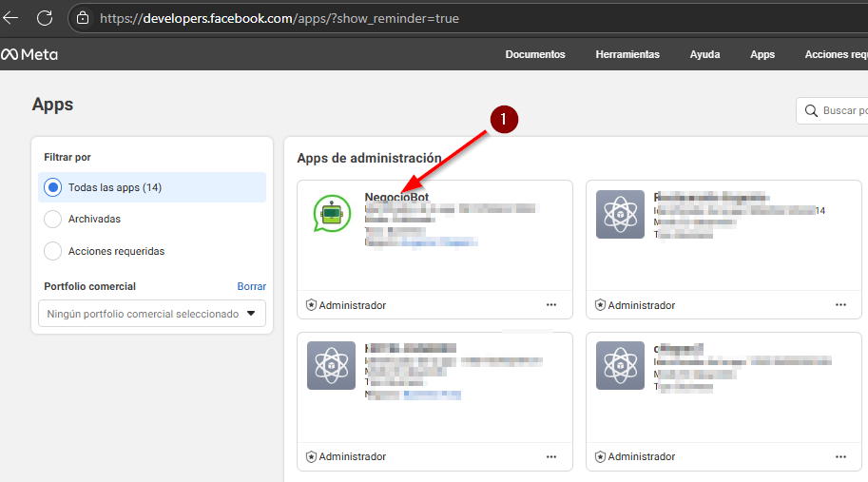
Task: Open the Documentos menu
Action: (534, 54)
